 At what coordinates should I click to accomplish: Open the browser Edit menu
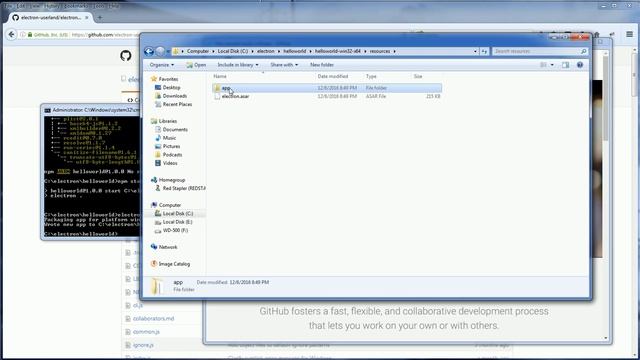pos(22,6)
